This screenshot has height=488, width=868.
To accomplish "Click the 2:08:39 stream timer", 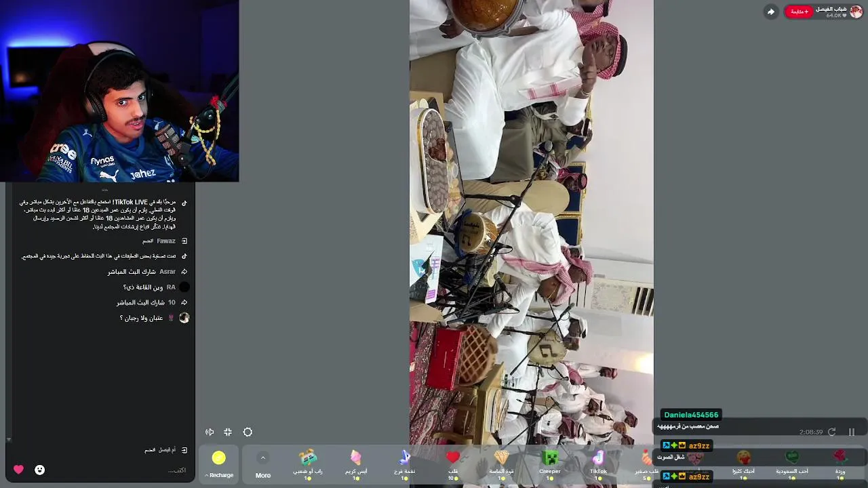I will click(x=811, y=432).
